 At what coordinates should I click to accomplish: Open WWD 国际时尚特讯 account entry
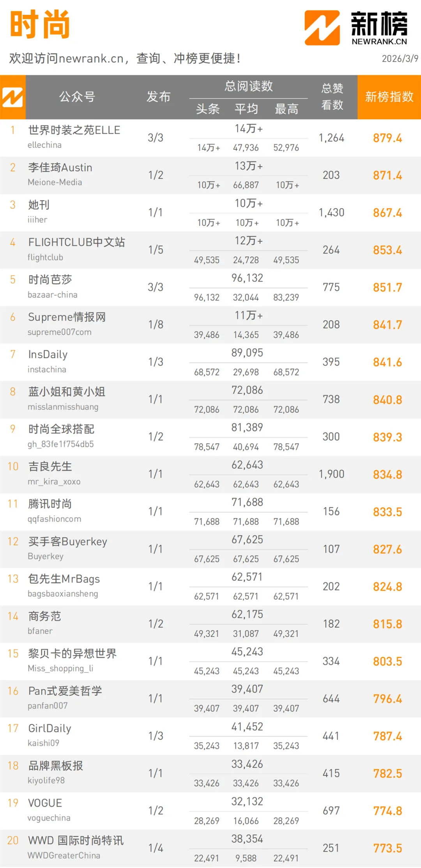tap(76, 840)
